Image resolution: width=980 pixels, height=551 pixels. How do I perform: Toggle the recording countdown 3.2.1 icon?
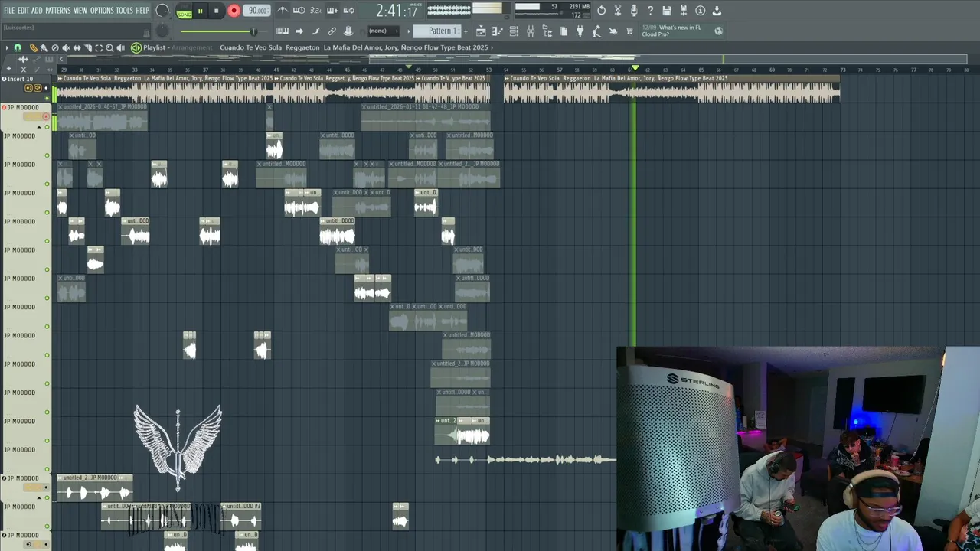click(315, 11)
